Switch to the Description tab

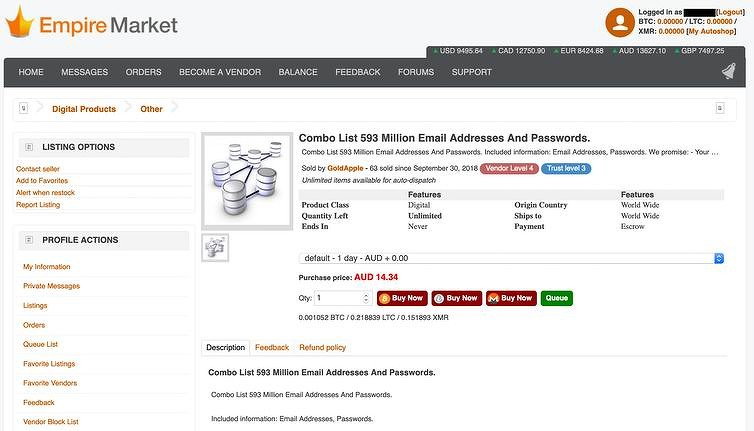pyautogui.click(x=226, y=347)
